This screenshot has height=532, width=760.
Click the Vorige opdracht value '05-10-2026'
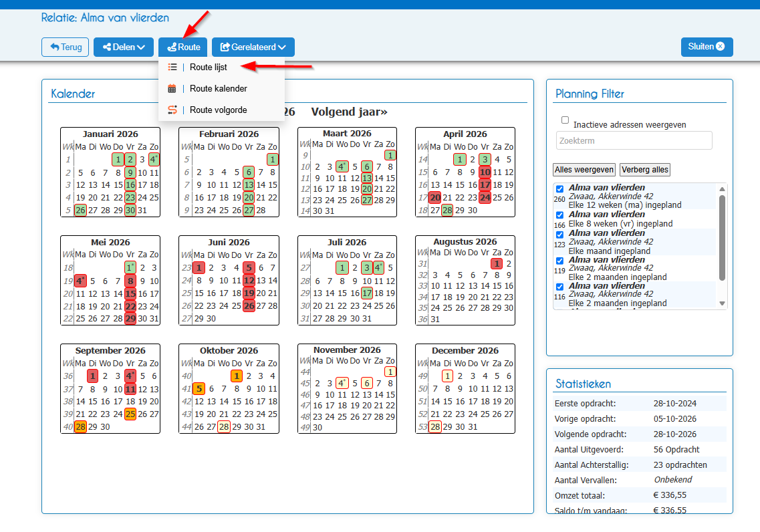674,418
